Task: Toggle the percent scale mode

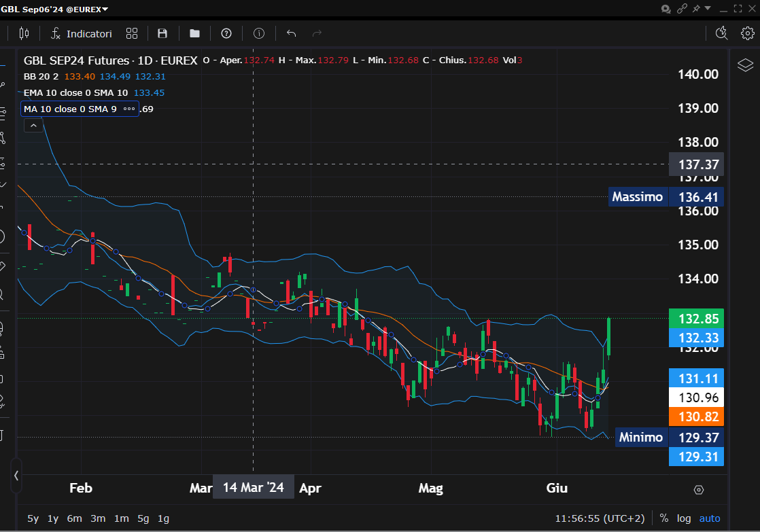Action: pos(663,518)
